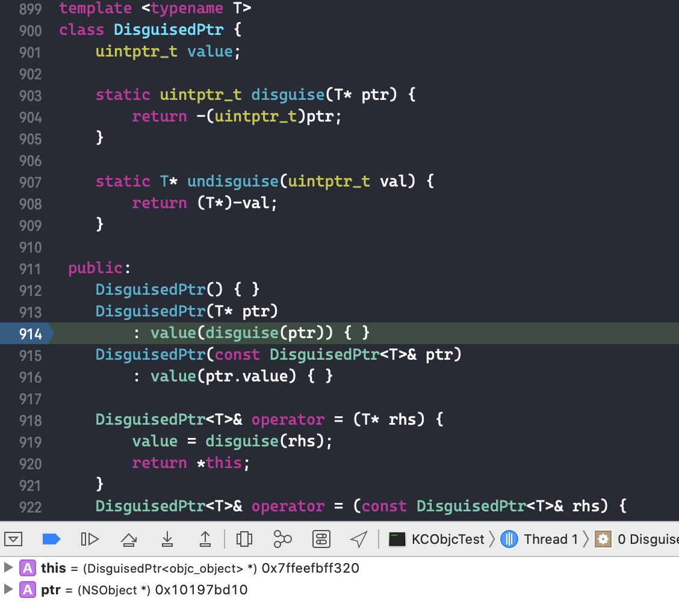Click 'template' keyword on line 899
Screen dimensions: 679x616
click(95, 8)
